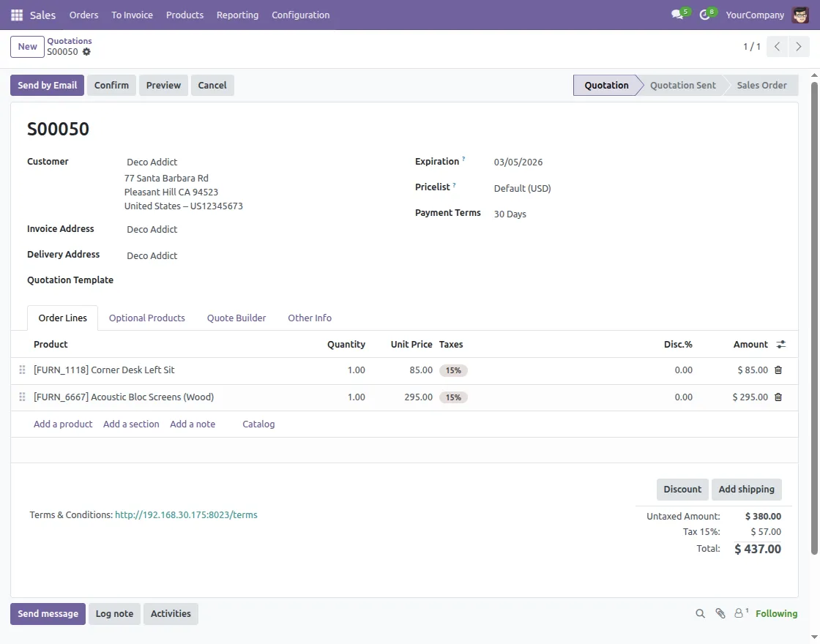Search messages with the magnifier icon
Screen dimensions: 820x644
pos(700,613)
